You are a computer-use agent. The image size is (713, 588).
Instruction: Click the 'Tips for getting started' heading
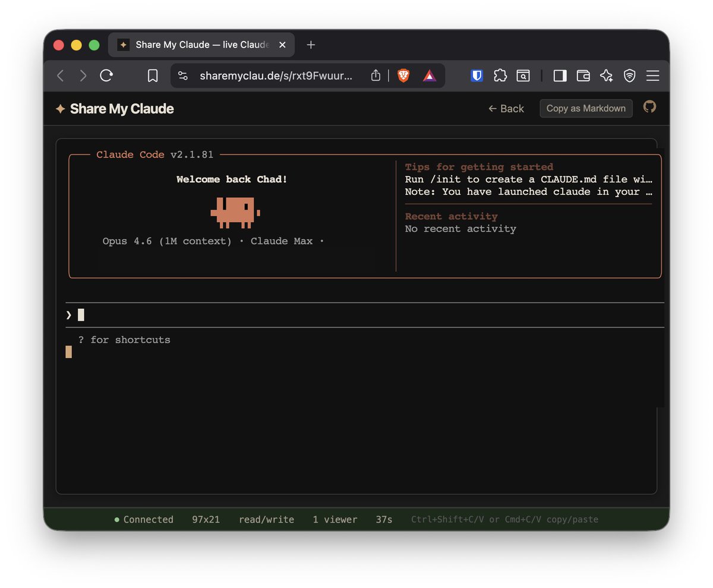[479, 167]
